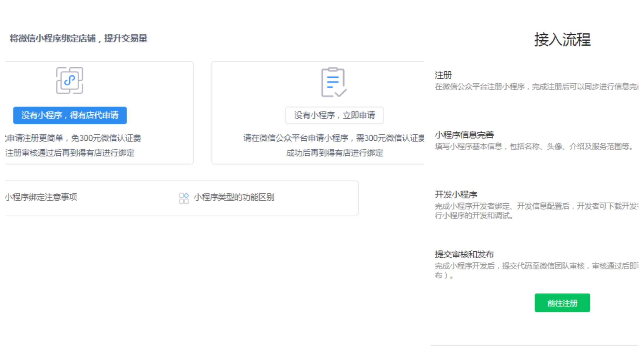This screenshot has width=644, height=351.
Task: Click the 注册审核通过后再到得有店进行绑定 text
Action: 70,153
